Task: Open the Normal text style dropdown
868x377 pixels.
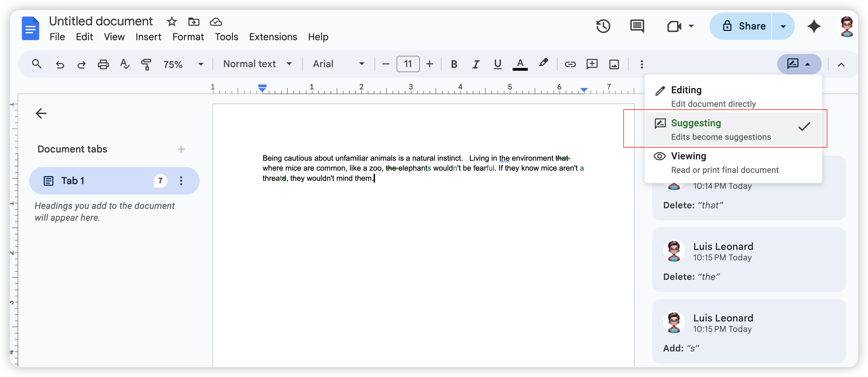Action: pyautogui.click(x=257, y=64)
